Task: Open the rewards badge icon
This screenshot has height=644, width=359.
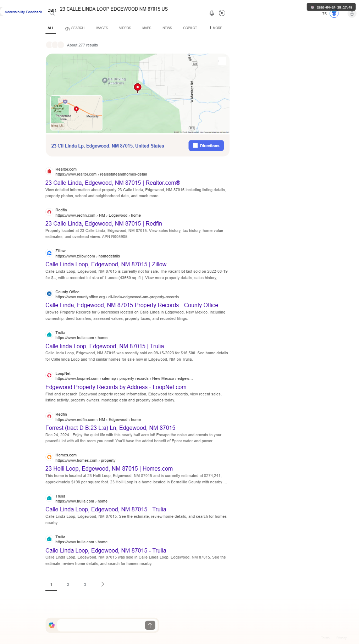Action: point(334,13)
